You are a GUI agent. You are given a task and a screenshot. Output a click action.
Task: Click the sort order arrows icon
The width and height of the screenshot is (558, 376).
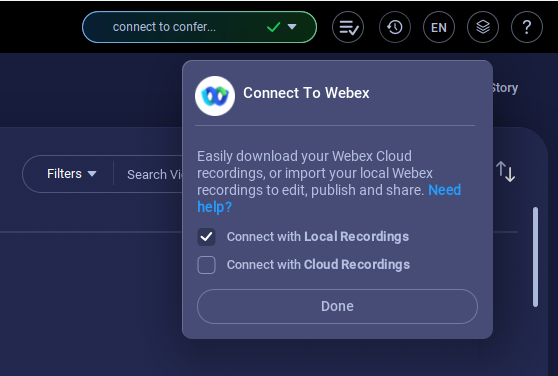505,171
